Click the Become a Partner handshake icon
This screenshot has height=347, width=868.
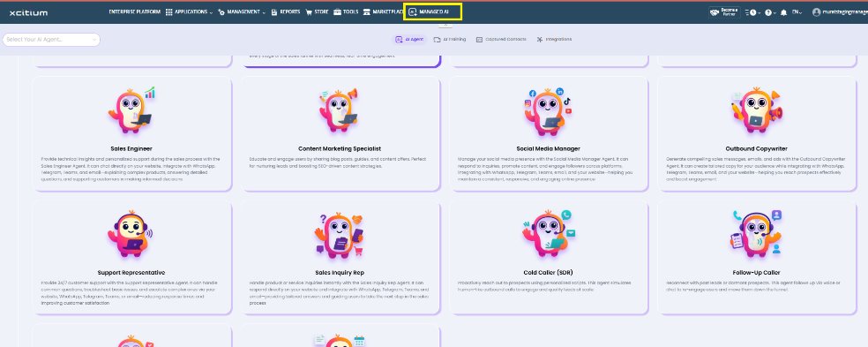(x=715, y=12)
